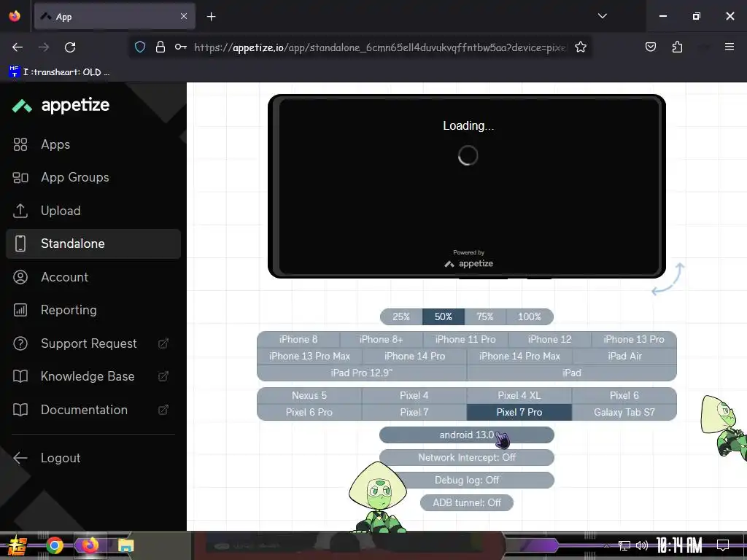Set device scale to 25%
Image resolution: width=747 pixels, height=560 pixels.
point(401,316)
